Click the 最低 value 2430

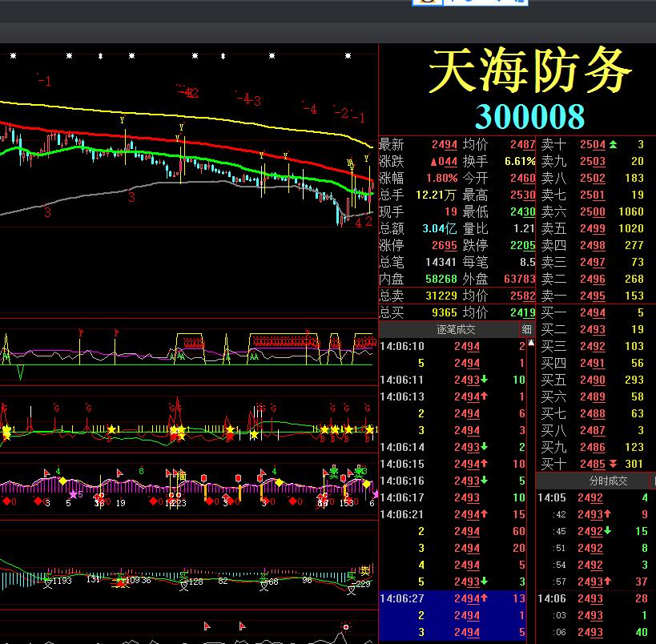522,211
